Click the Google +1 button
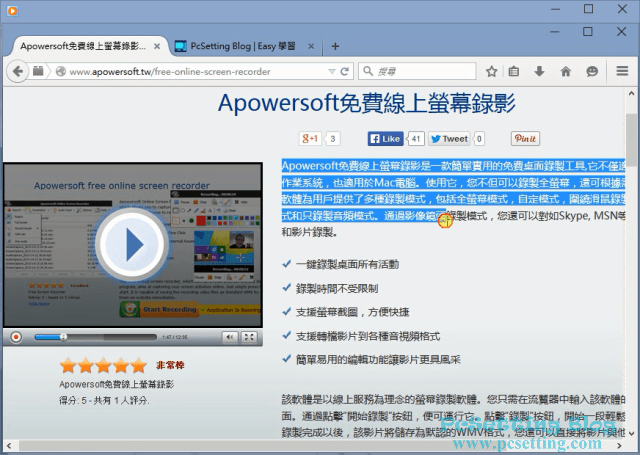Screen dimensions: 640x455 [310, 139]
